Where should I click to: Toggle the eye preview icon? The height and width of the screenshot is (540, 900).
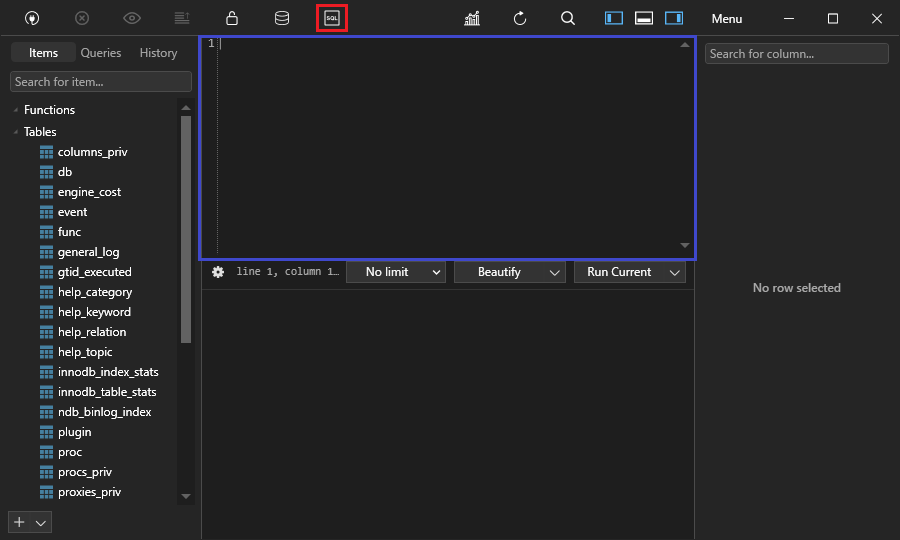tap(132, 18)
